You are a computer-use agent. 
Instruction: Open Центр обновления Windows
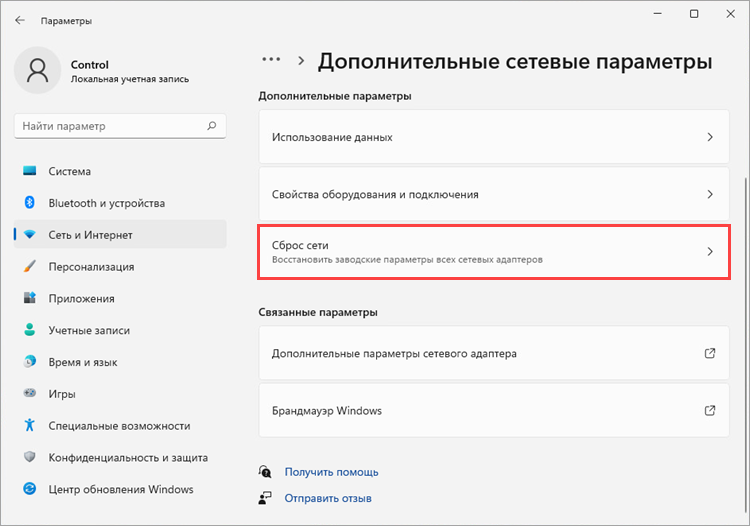pyautogui.click(x=120, y=489)
